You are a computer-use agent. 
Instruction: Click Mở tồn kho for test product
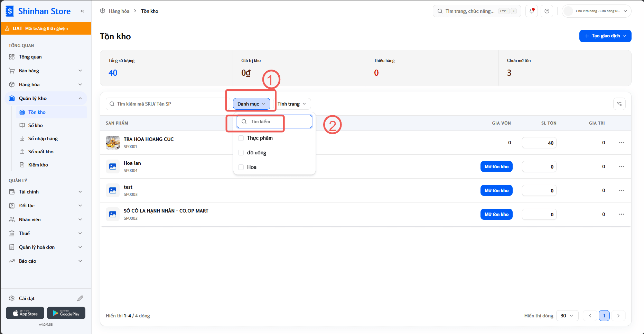click(496, 190)
